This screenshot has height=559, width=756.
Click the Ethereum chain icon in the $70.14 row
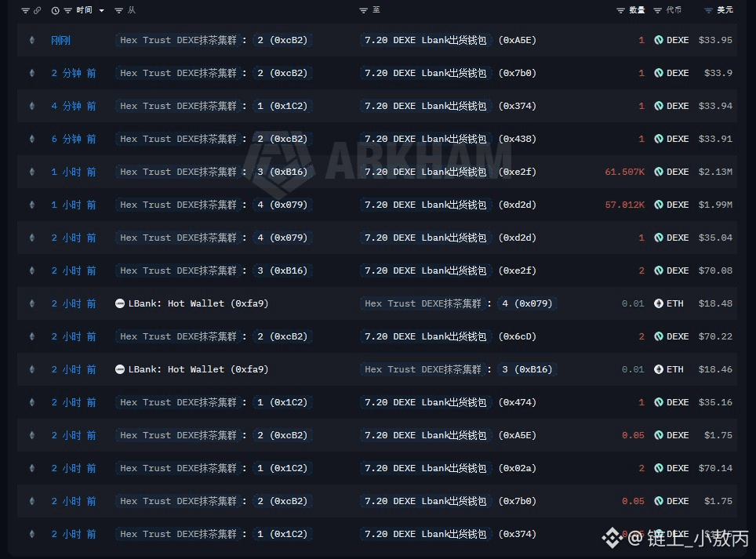tap(32, 468)
